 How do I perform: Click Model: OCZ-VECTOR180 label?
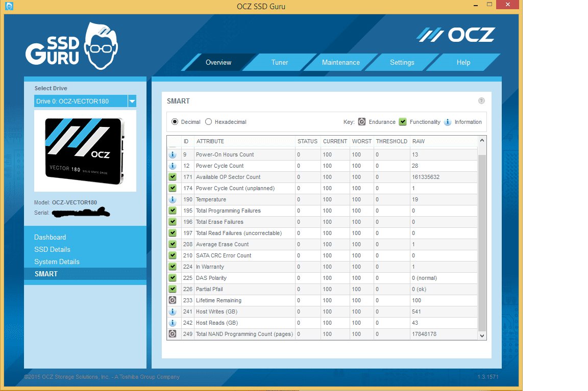66,202
